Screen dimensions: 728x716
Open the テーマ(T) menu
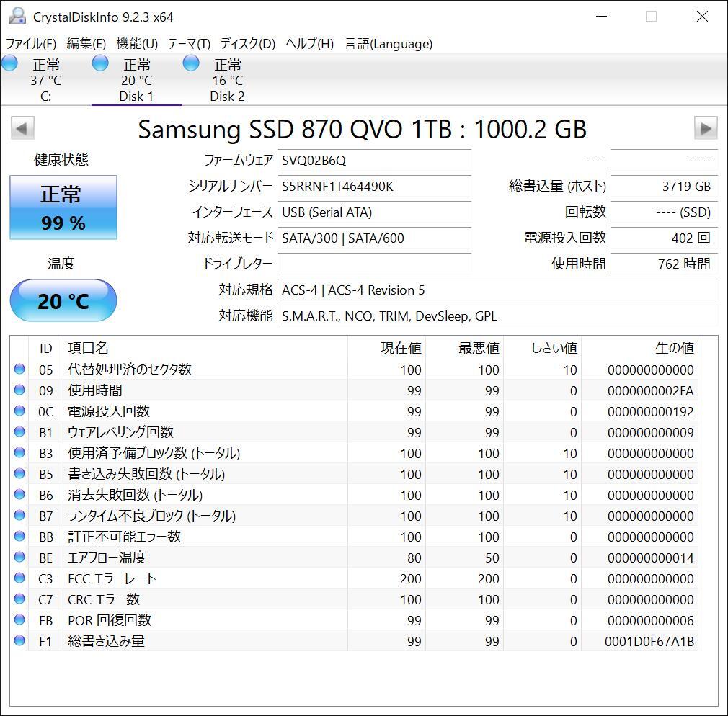click(189, 44)
